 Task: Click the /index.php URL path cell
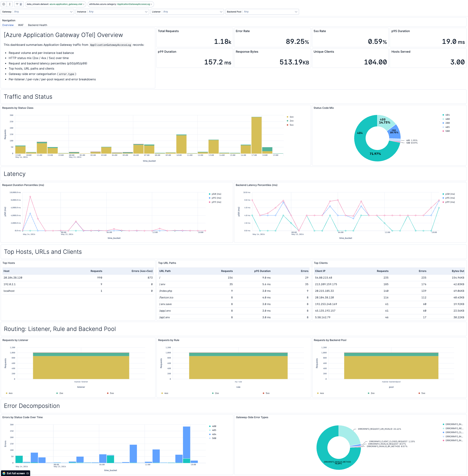coord(166,291)
